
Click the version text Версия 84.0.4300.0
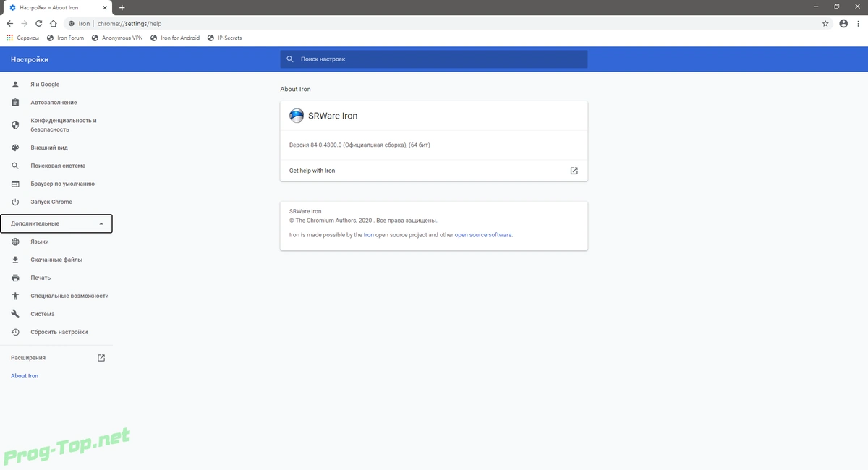[359, 145]
